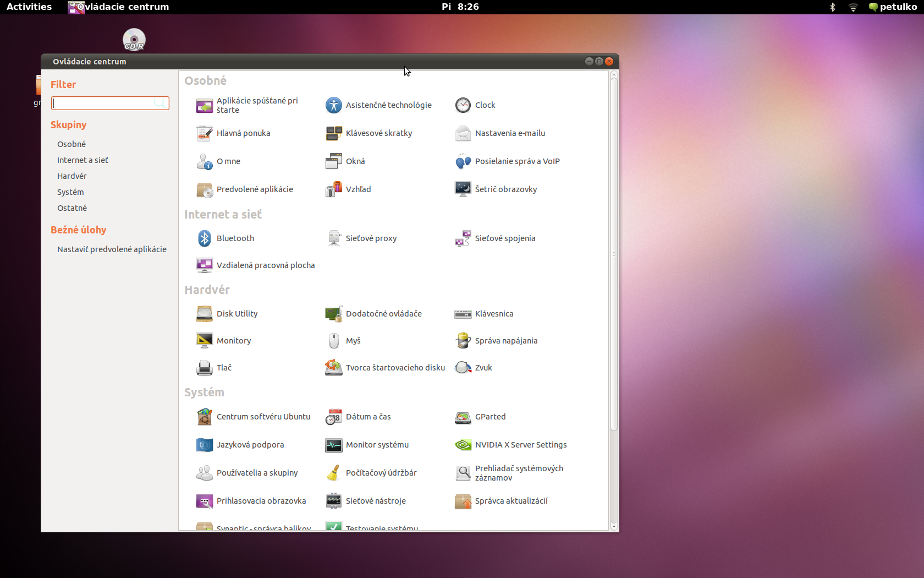Image resolution: width=924 pixels, height=578 pixels.
Task: Open Monitor systému icon
Action: click(334, 445)
